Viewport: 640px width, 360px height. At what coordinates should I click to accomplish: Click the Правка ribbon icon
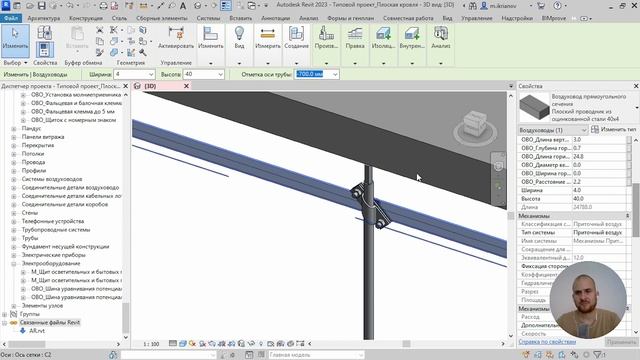[355, 38]
